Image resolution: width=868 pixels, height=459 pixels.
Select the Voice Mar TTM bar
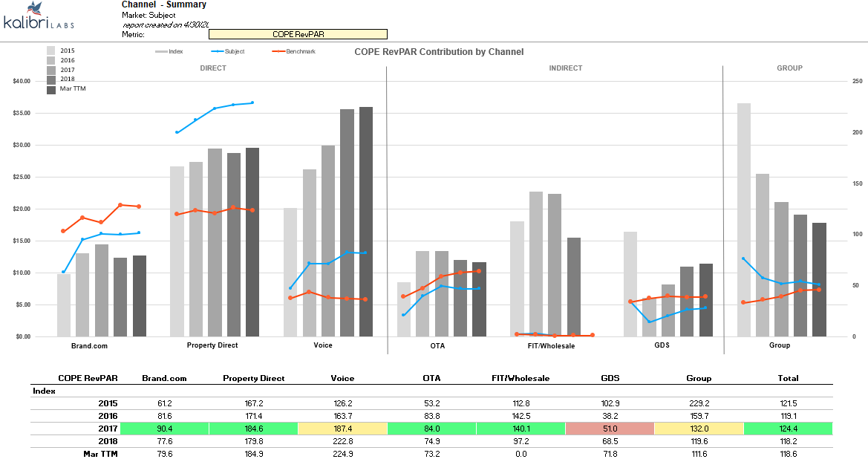tap(366, 222)
